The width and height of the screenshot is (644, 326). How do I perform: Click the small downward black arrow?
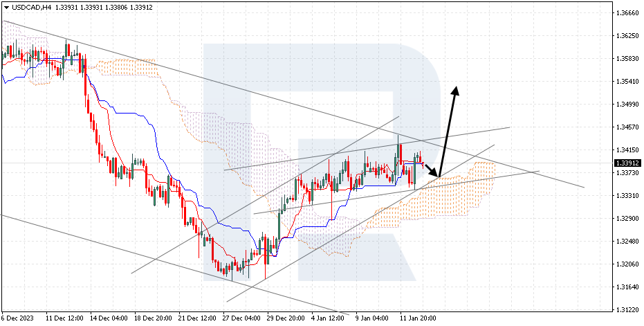(x=432, y=170)
